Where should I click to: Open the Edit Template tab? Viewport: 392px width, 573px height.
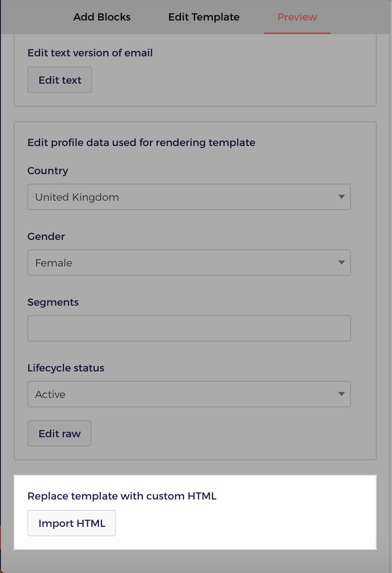[x=204, y=17]
